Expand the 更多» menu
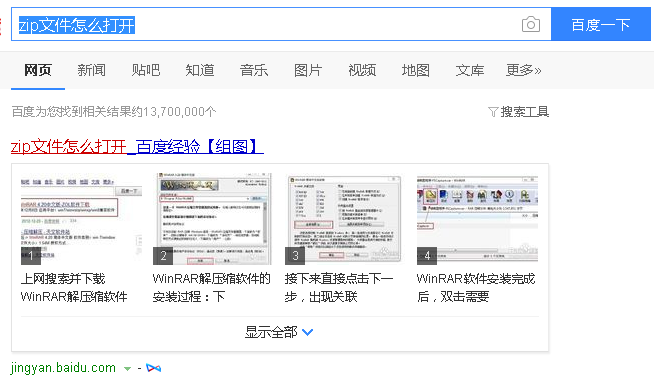654x379 pixels. 523,70
